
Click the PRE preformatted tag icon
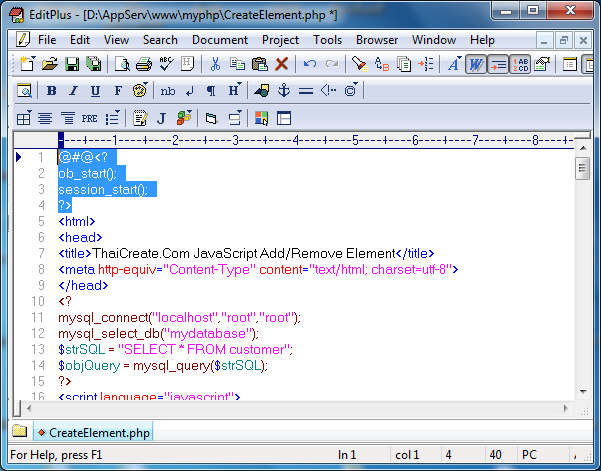(89, 118)
